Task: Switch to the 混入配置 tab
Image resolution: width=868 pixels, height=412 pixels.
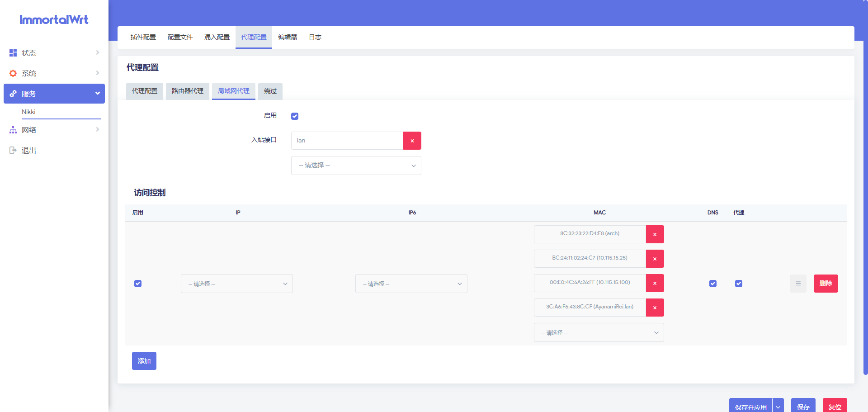Action: (x=217, y=37)
